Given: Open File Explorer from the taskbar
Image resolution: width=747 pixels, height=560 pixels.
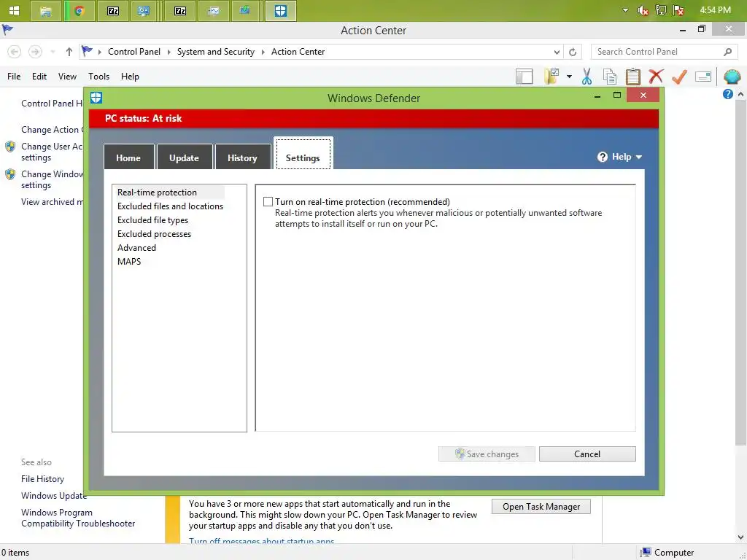Looking at the screenshot, I should click(46, 11).
